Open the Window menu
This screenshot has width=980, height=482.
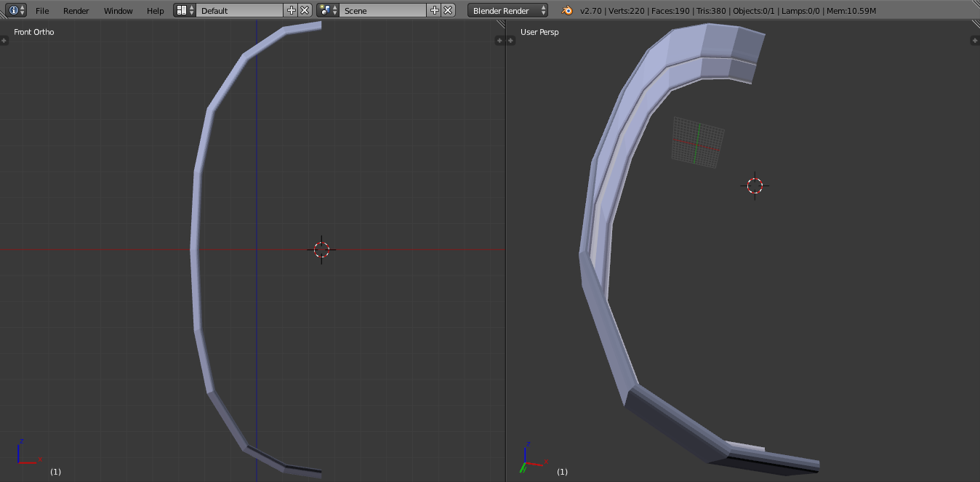coord(119,11)
